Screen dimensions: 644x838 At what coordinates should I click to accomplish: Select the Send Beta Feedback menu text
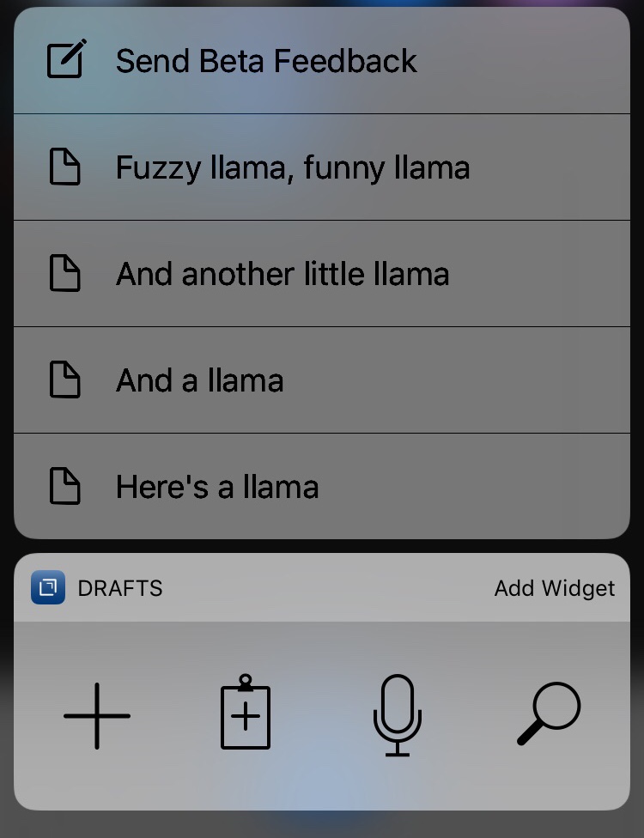pyautogui.click(x=266, y=61)
